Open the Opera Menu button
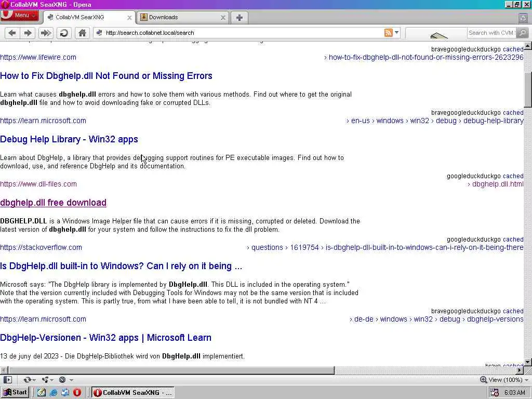 (19, 16)
